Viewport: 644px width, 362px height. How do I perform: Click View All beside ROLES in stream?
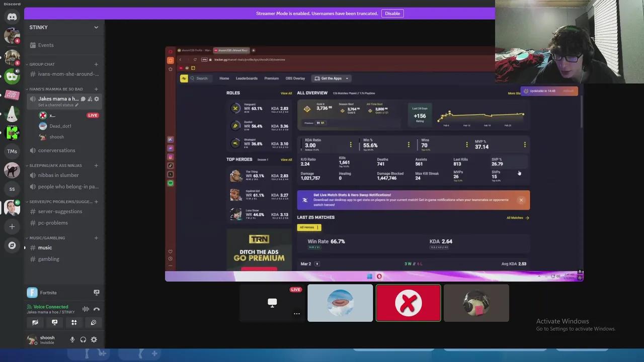(286, 93)
